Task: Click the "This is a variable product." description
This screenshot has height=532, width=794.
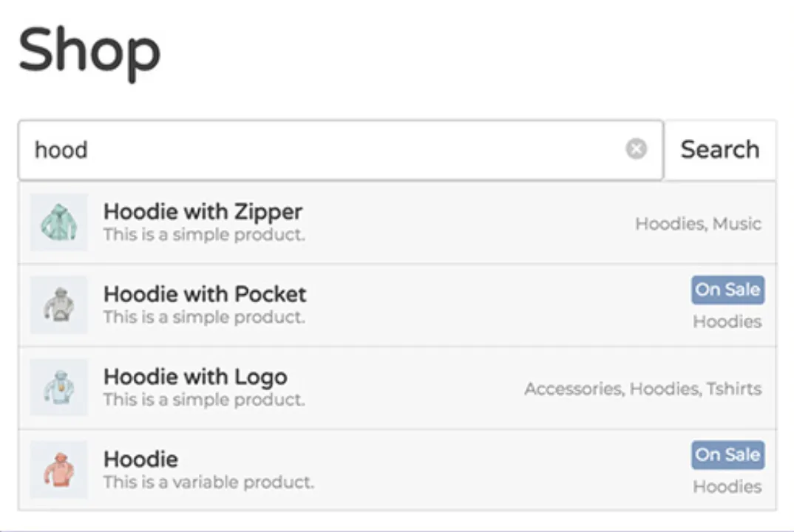Action: (208, 482)
